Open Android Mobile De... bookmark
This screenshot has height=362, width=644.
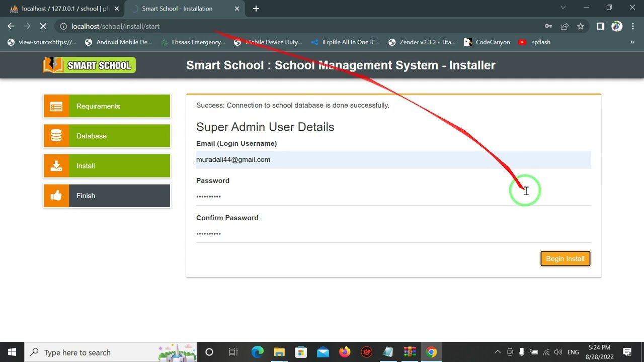118,42
